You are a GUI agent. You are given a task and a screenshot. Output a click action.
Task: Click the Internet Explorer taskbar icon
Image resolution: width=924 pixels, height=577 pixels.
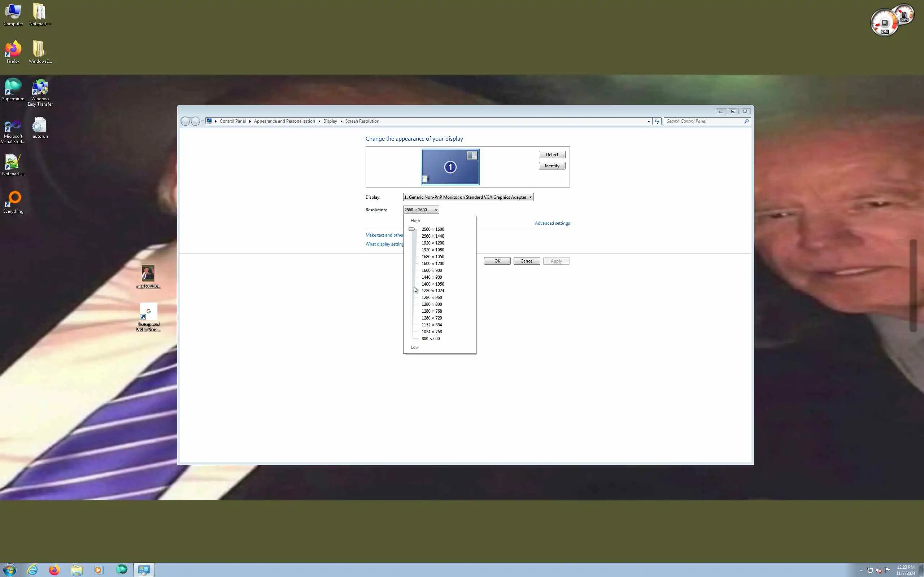32,570
